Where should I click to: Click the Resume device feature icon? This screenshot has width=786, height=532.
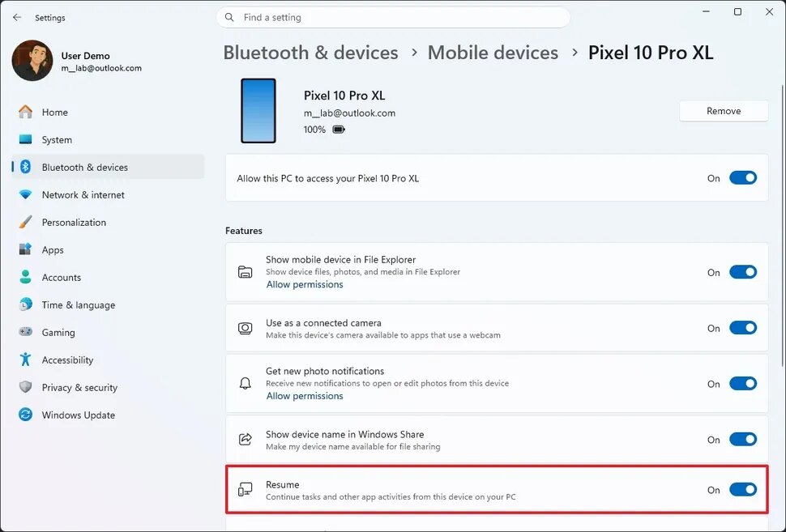click(246, 489)
